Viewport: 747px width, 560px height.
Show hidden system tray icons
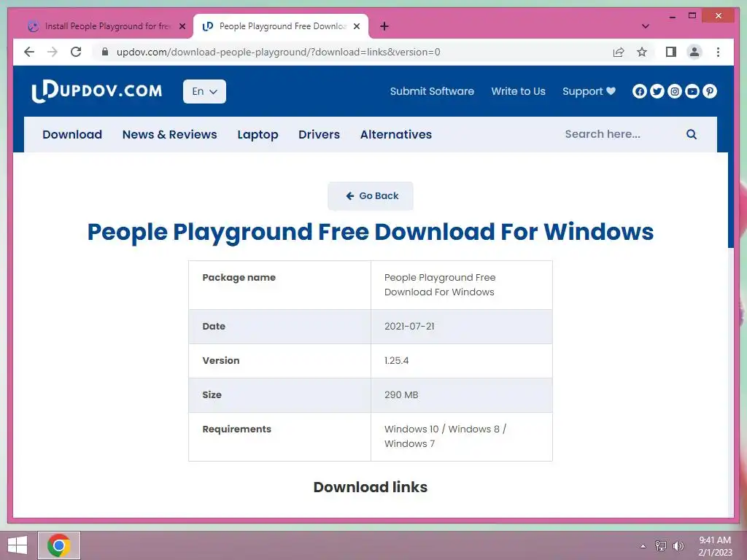643,546
